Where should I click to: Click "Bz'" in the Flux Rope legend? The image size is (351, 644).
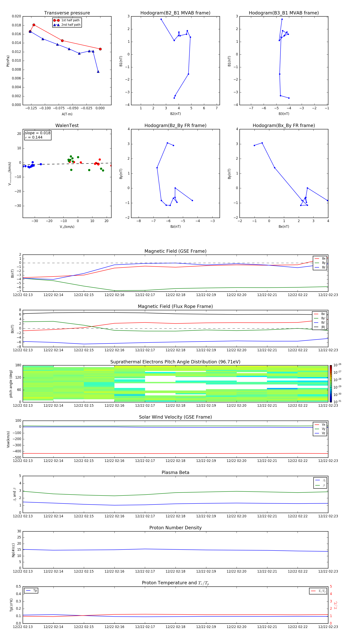click(x=323, y=323)
